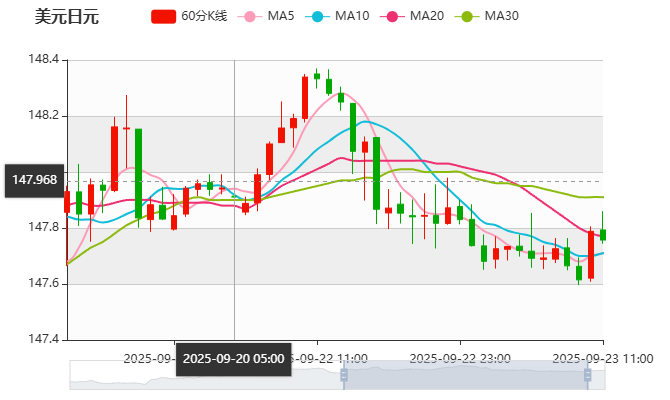
Task: Click the 美元日元 chart title
Action: (x=67, y=16)
